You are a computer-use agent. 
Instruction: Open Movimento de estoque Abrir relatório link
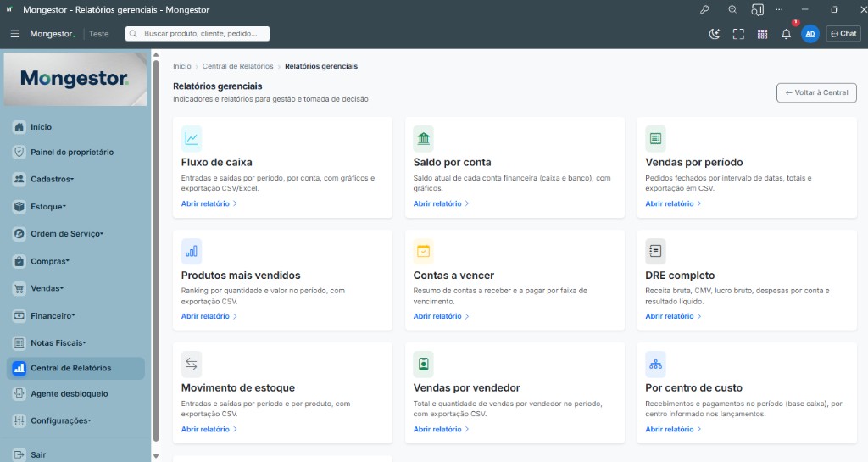(209, 429)
